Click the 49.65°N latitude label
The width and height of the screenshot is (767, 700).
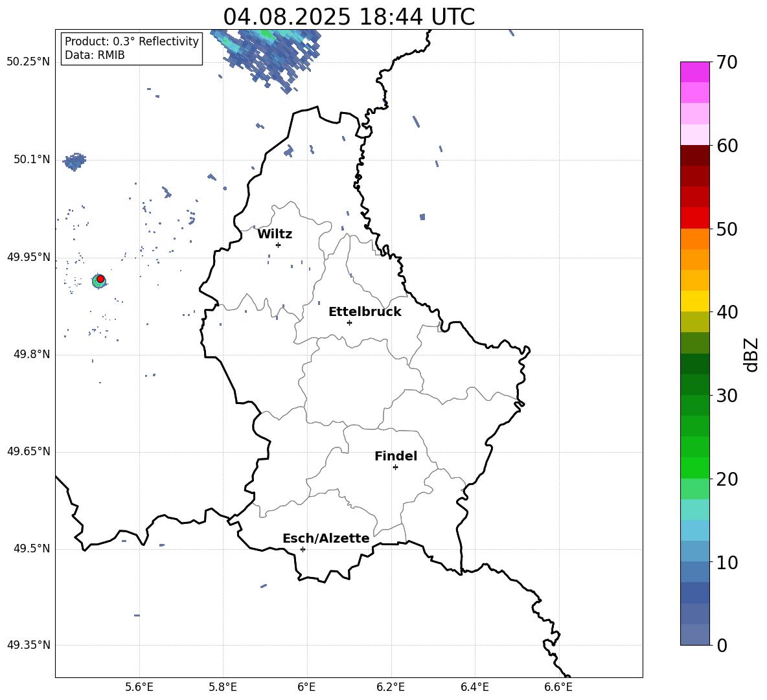coord(29,451)
